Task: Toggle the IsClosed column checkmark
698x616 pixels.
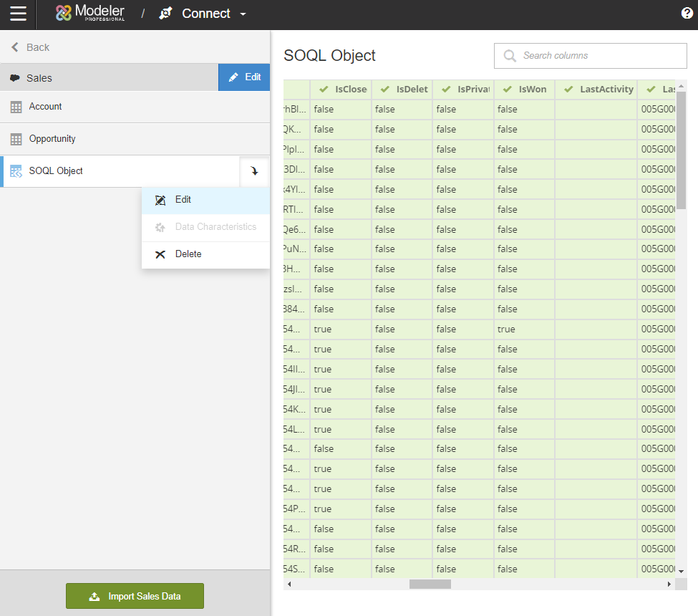Action: [324, 90]
